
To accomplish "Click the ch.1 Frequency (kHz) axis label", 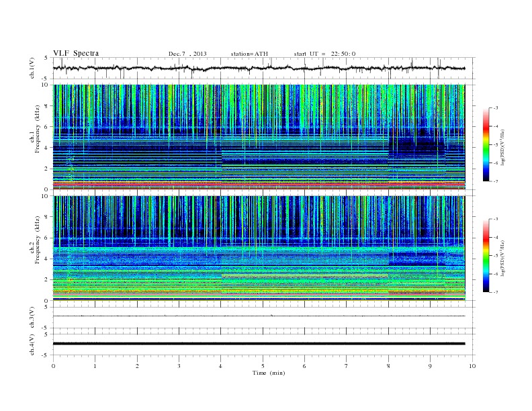I will point(38,129).
